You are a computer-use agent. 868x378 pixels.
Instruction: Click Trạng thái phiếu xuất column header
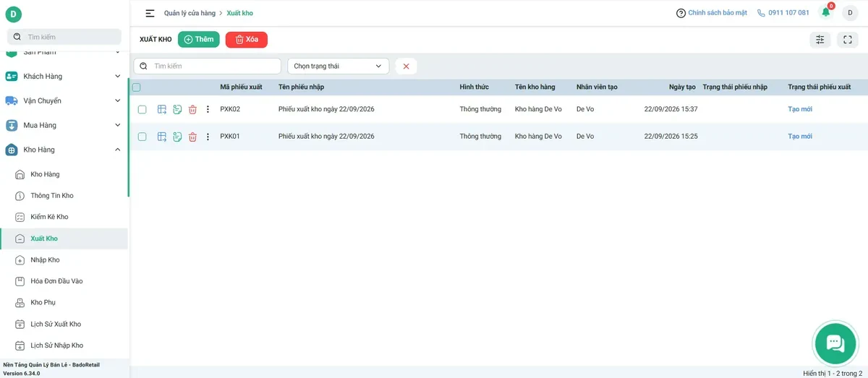[820, 87]
